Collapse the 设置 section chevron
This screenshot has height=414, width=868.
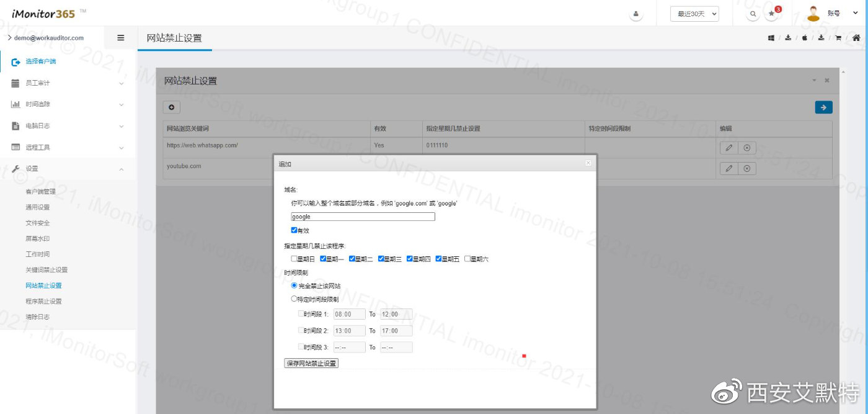[122, 169]
